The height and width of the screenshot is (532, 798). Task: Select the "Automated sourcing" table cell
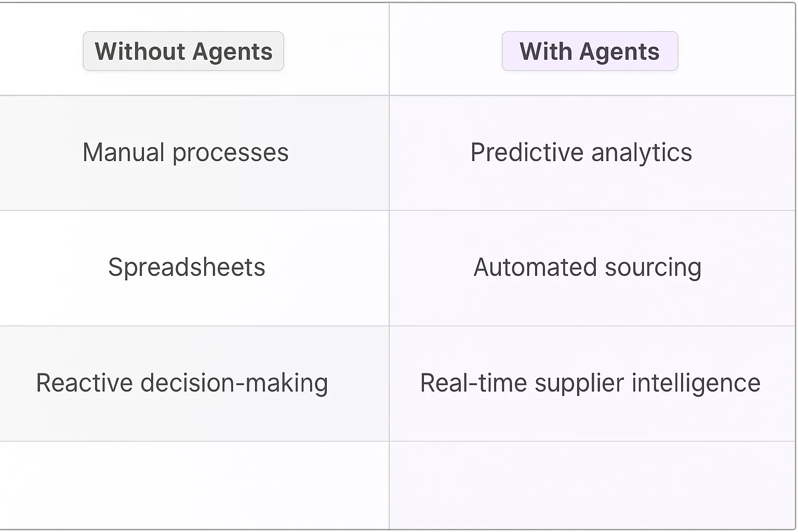(x=587, y=268)
